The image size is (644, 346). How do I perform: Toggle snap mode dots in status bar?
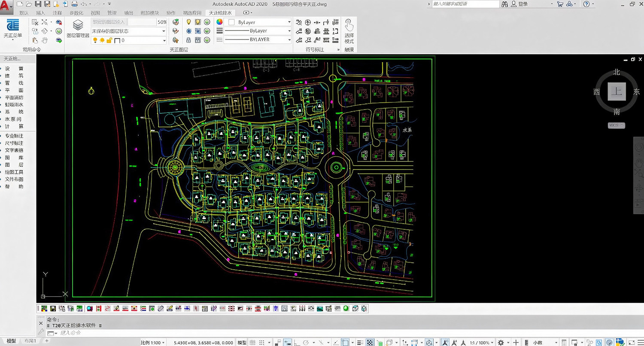click(x=261, y=343)
